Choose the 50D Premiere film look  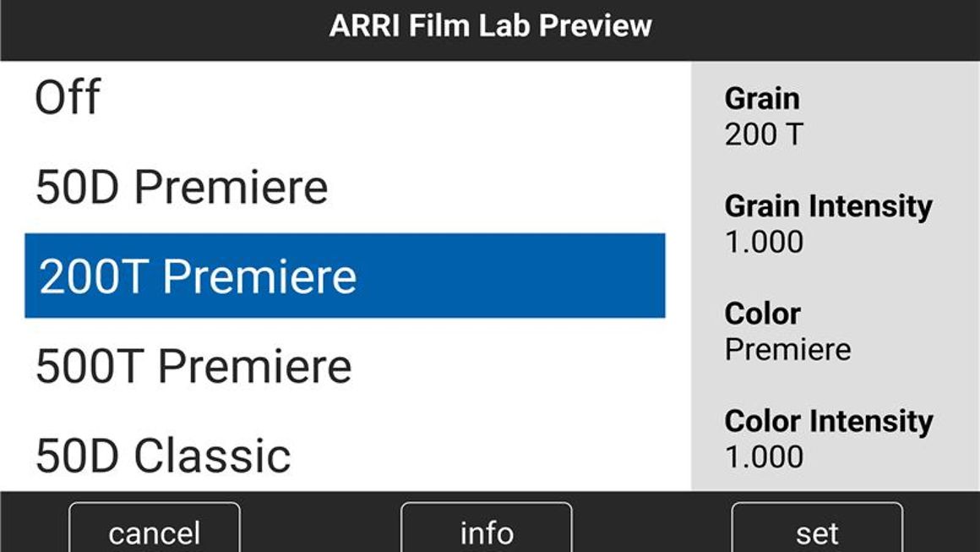182,187
